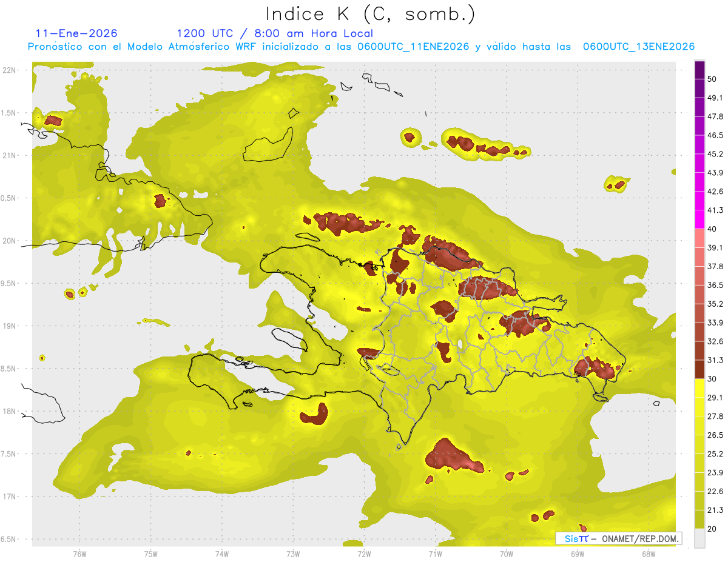Click the '50' colorbar value
Viewport: 728px width, 562px height.
(712, 79)
